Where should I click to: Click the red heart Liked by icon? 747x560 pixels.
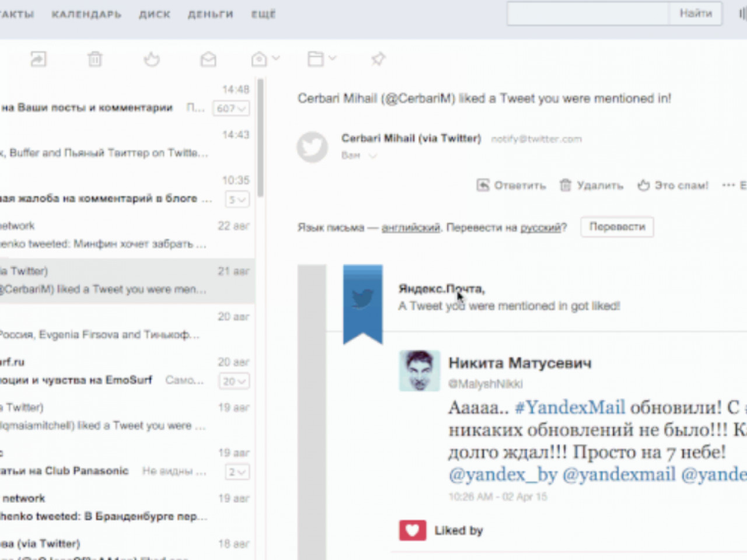pyautogui.click(x=413, y=530)
